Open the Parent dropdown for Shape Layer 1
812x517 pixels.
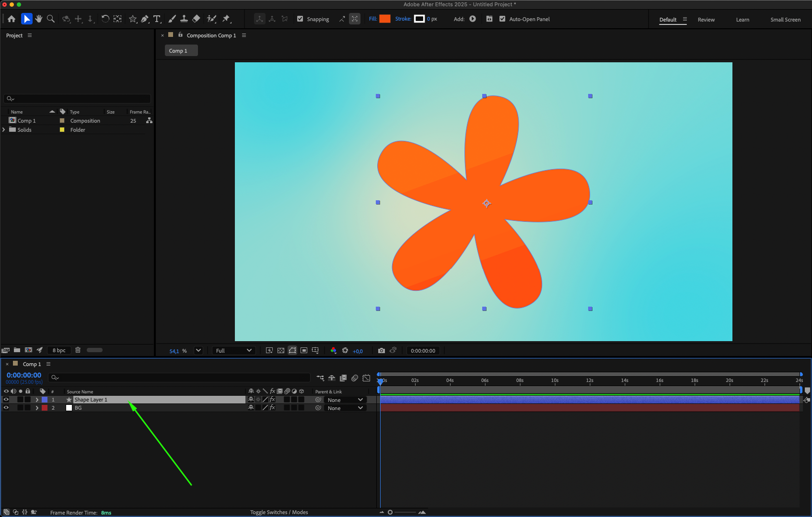pos(345,400)
